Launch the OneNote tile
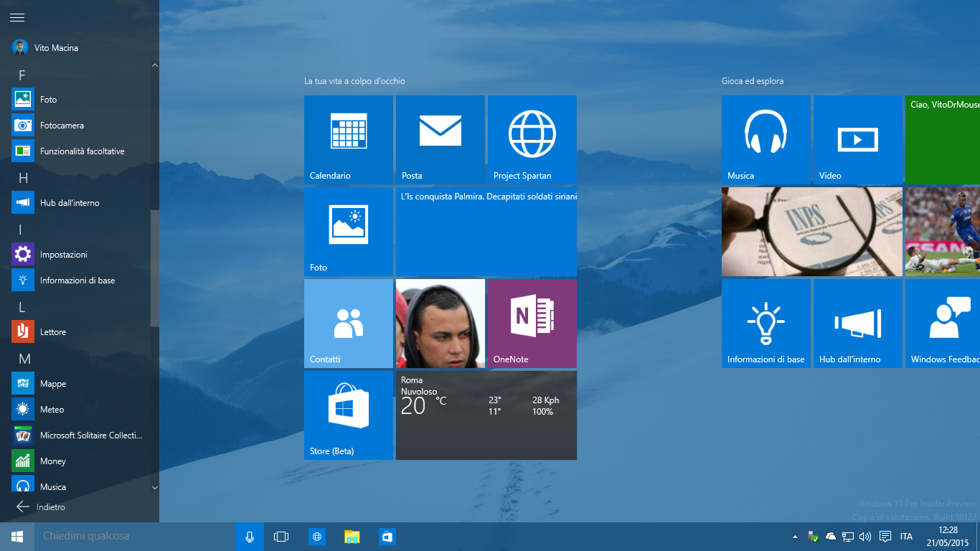980x551 pixels. point(532,324)
